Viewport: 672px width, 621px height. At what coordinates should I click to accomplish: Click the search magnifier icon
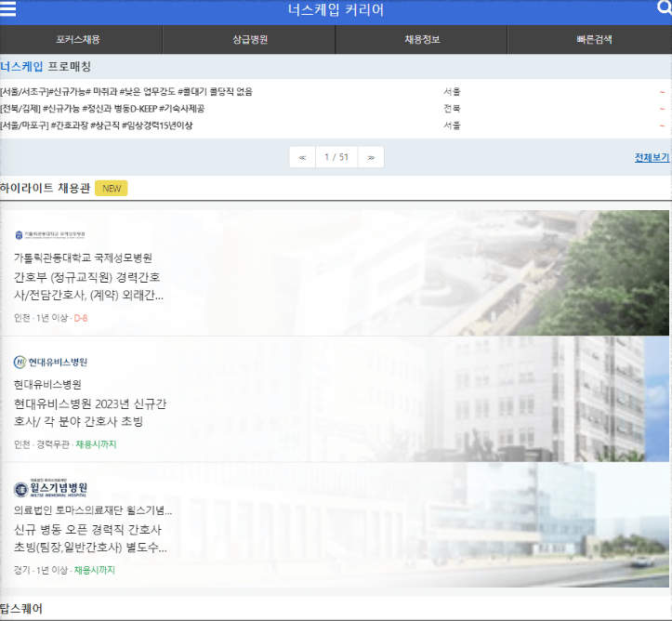[x=665, y=7]
